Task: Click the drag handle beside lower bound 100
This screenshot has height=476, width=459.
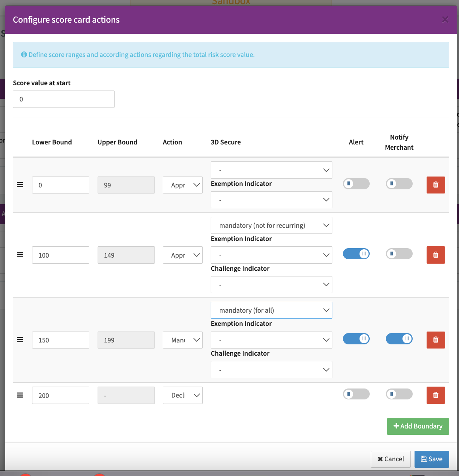Action: click(x=20, y=255)
